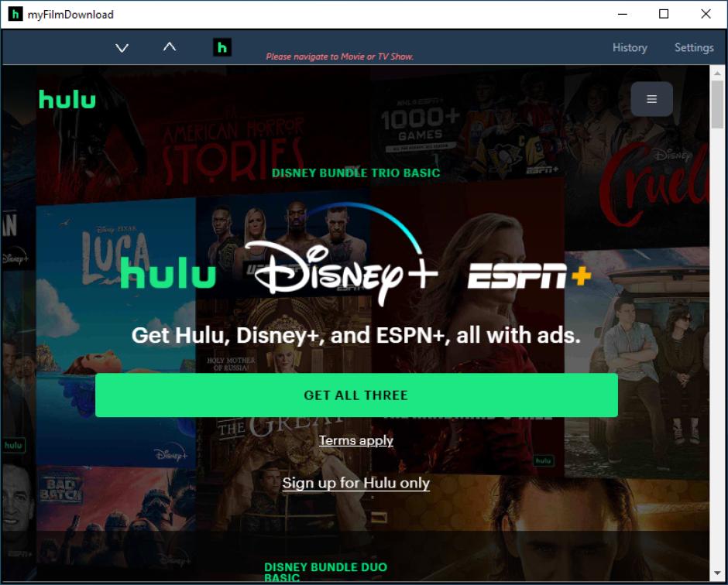
Task: Maximize the myFilmDownload window
Action: click(664, 14)
